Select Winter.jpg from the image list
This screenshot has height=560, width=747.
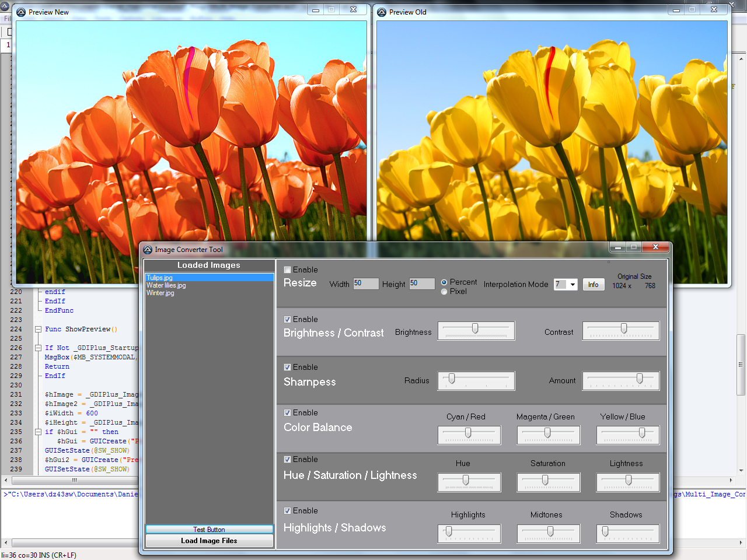[x=160, y=293]
